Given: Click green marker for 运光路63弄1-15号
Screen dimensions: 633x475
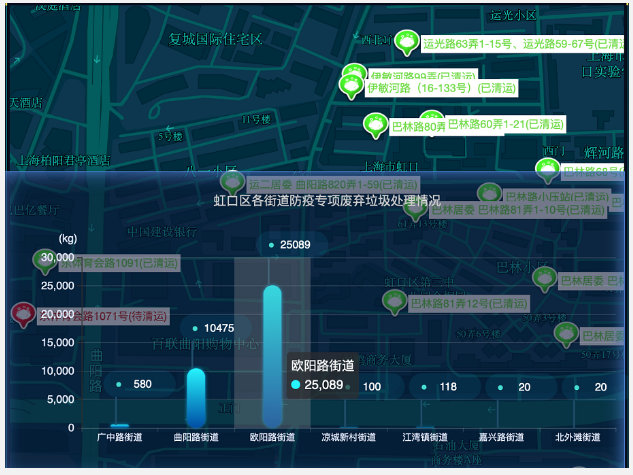Looking at the screenshot, I should pos(407,42).
